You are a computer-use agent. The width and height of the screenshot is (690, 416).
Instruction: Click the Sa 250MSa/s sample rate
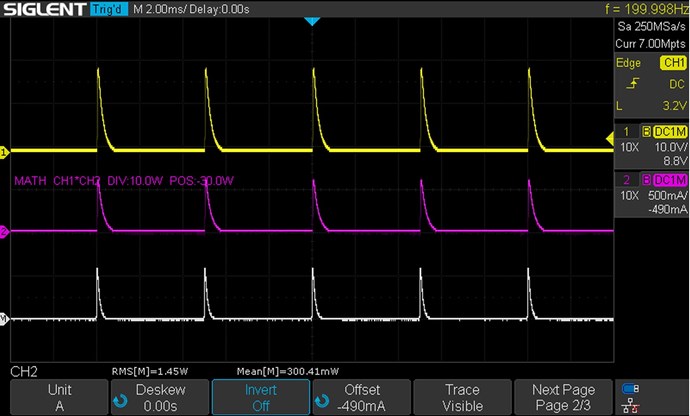(651, 26)
